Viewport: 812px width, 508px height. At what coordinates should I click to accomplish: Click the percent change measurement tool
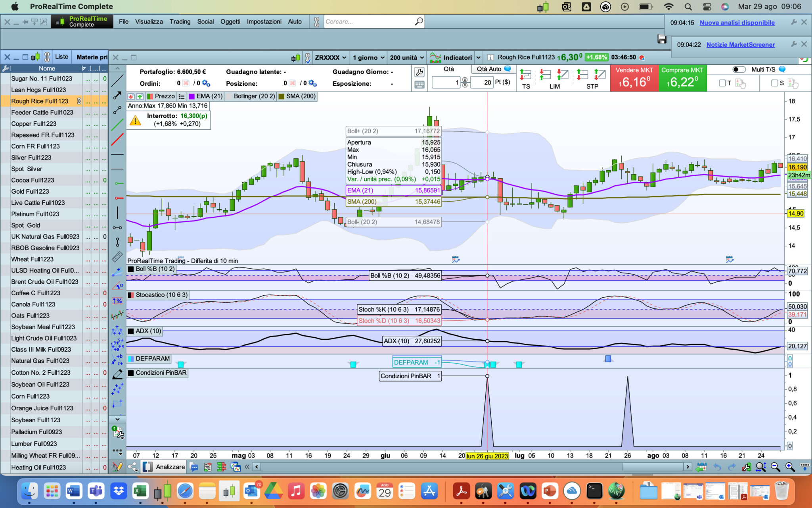click(x=117, y=301)
